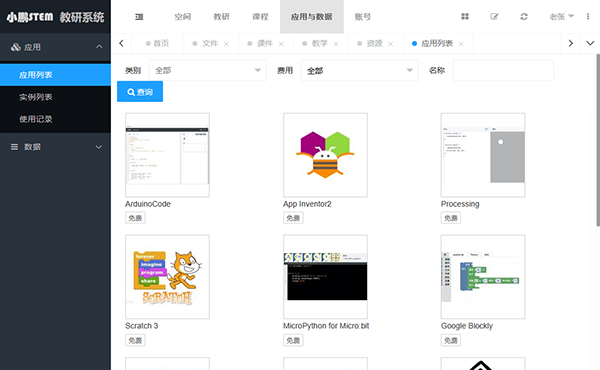Screen dimensions: 600x370
Task: Open the Google Blockly thumbnail
Action: click(x=483, y=277)
